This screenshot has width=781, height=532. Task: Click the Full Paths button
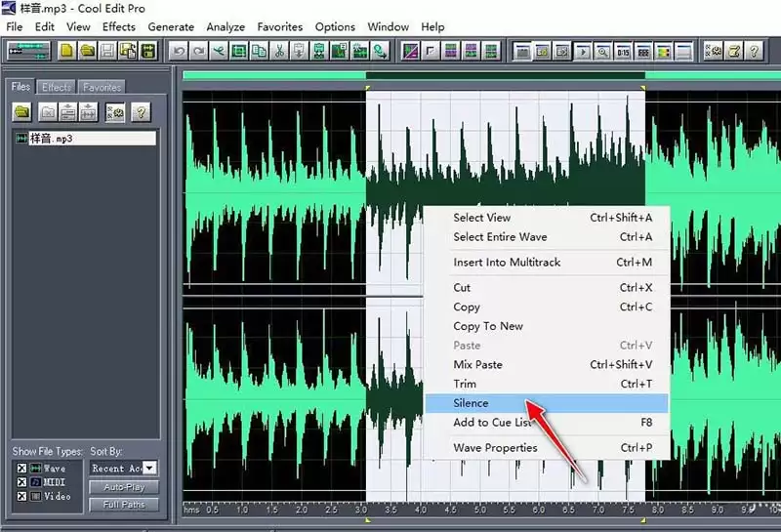coord(124,505)
